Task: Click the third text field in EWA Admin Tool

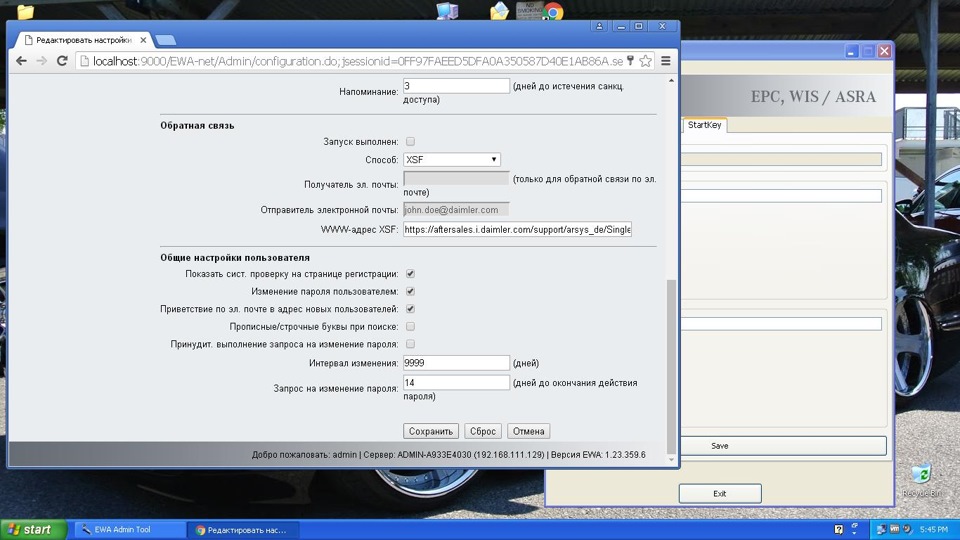Action: pos(781,323)
